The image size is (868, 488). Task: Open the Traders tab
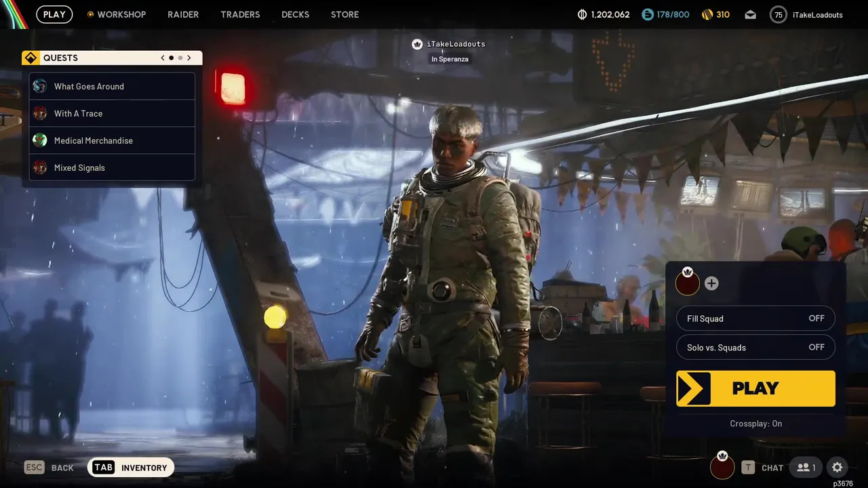click(240, 14)
